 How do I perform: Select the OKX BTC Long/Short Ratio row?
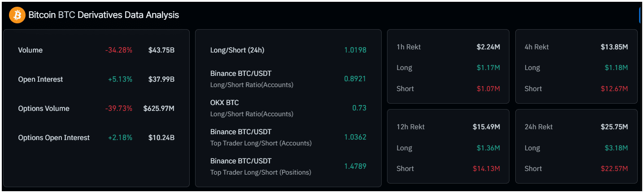(x=288, y=108)
